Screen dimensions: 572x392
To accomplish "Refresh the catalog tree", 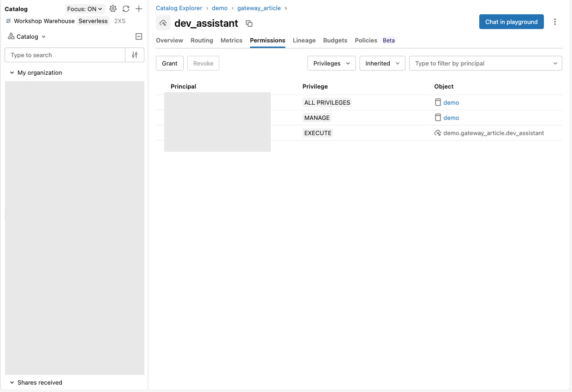I will tap(126, 9).
